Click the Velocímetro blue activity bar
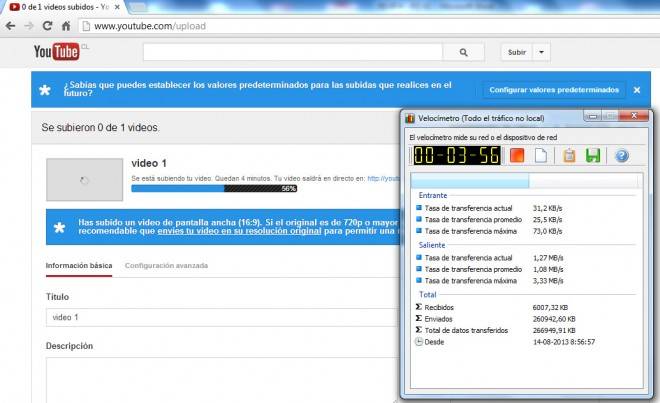The width and height of the screenshot is (660, 403). tap(469, 181)
